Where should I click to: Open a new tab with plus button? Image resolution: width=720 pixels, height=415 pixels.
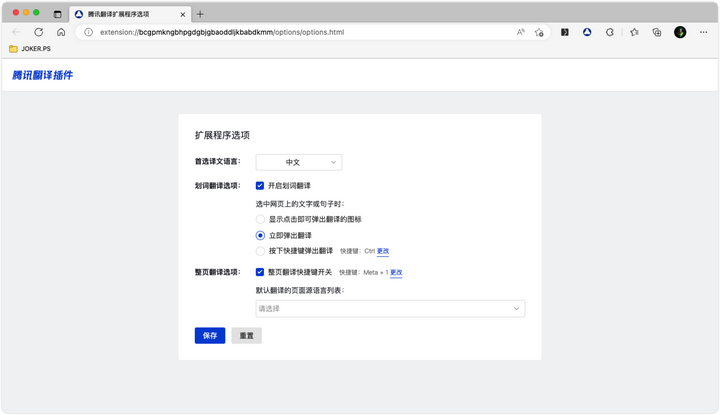(x=200, y=14)
